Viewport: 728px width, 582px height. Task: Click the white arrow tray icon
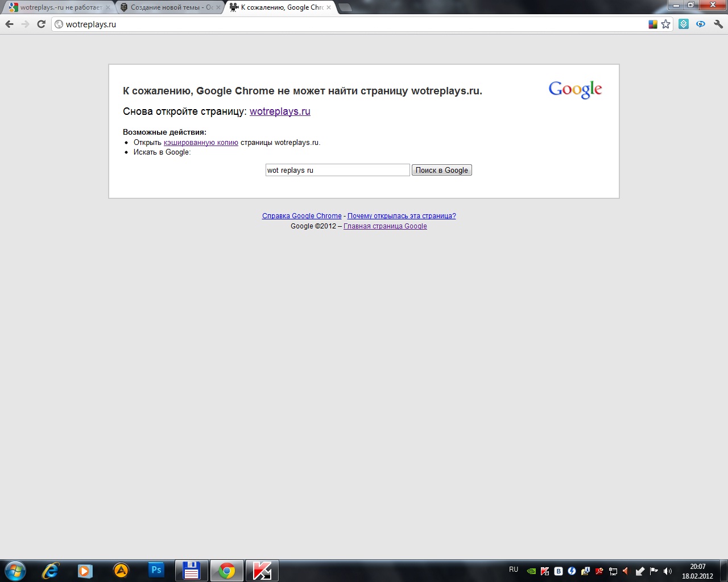click(640, 571)
